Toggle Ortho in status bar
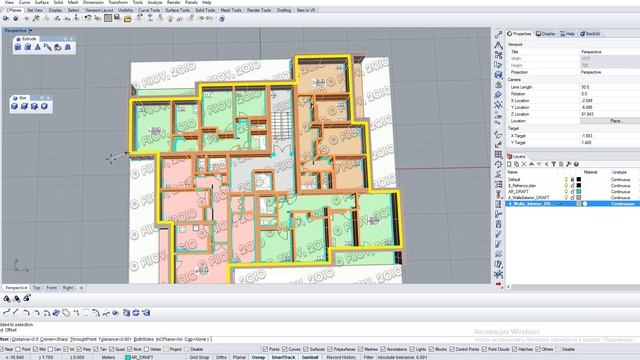 click(x=221, y=357)
